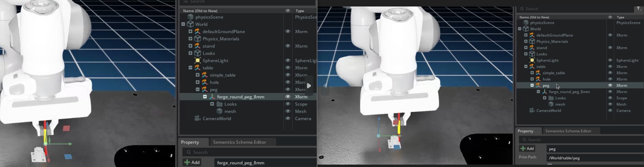
Task: Toggle forge_round_peg_8mm visibility in left panel
Action: (288, 97)
